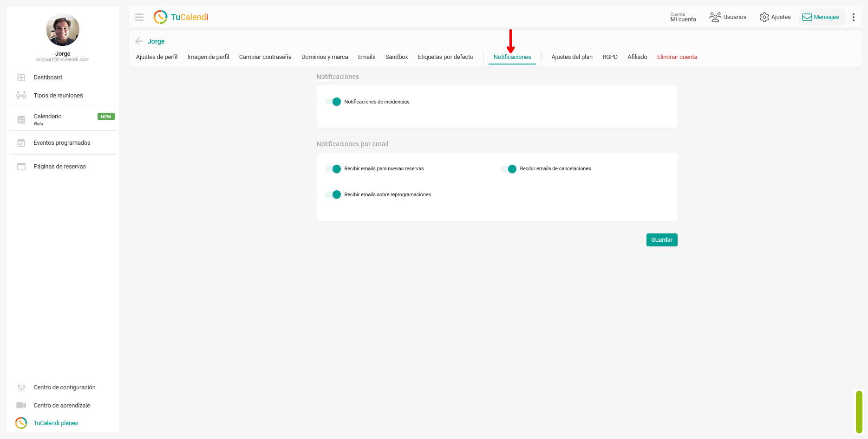Open Etiquetas por defecto tab
The height and width of the screenshot is (439, 868).
(446, 57)
